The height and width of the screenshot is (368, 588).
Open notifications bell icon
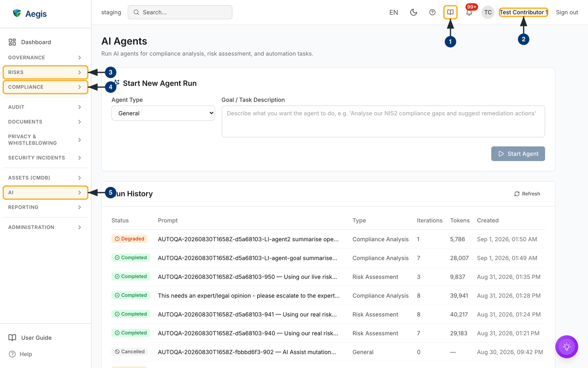pyautogui.click(x=469, y=13)
